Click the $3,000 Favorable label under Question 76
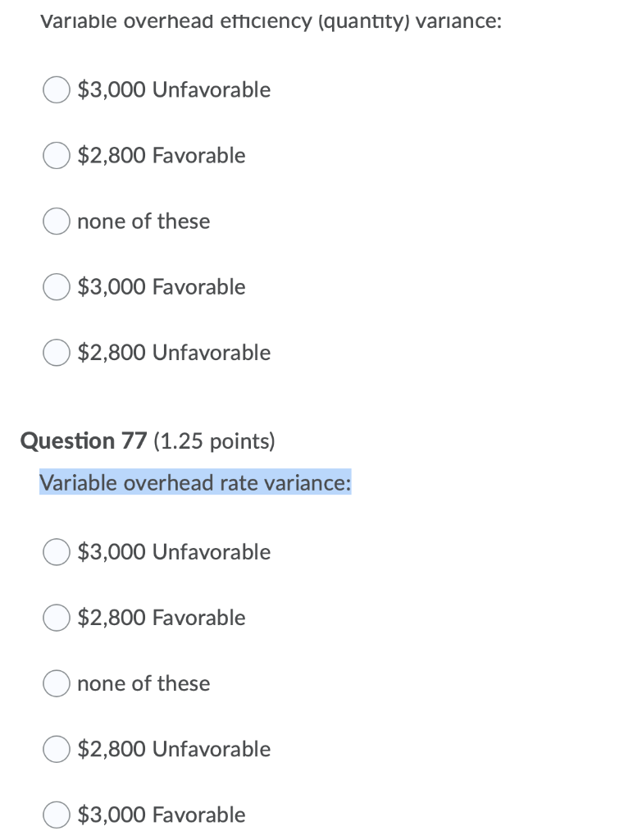Viewport: 624px width, 840px height. tap(161, 286)
